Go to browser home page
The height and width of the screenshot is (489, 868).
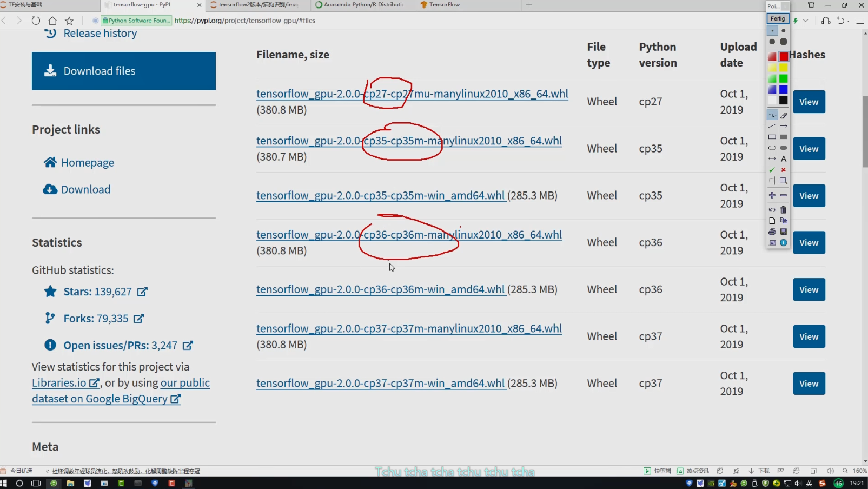tap(52, 21)
